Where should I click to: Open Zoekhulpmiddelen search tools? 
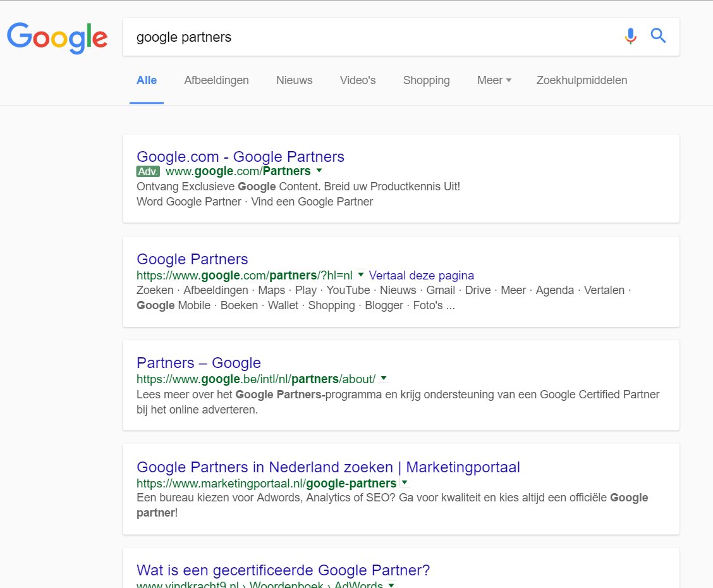pos(582,80)
